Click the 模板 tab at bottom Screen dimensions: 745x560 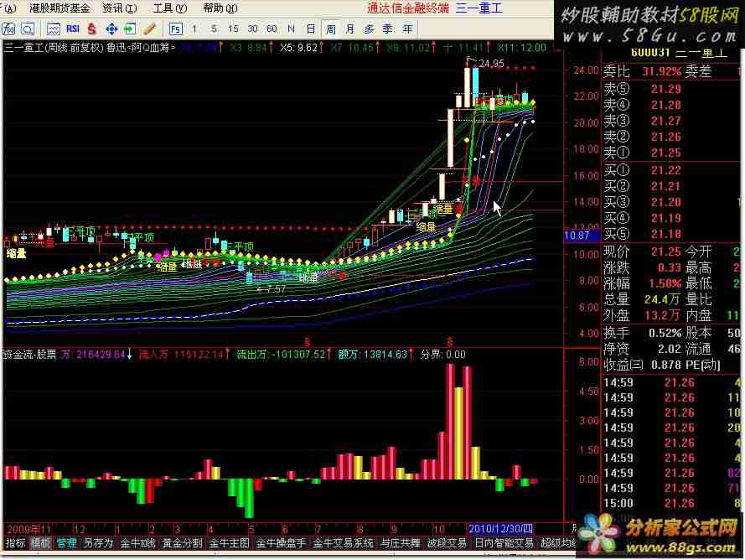[x=40, y=543]
